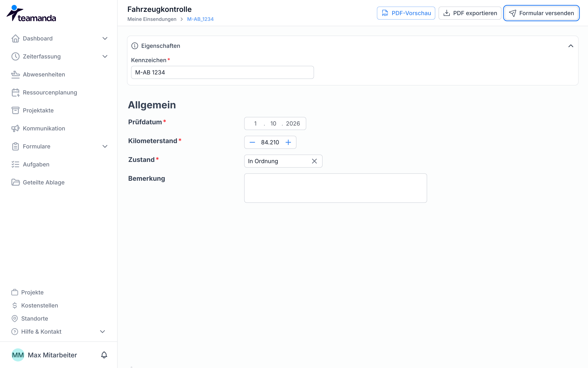588x368 pixels.
Task: Clear the Zustand selection
Action: pyautogui.click(x=314, y=161)
